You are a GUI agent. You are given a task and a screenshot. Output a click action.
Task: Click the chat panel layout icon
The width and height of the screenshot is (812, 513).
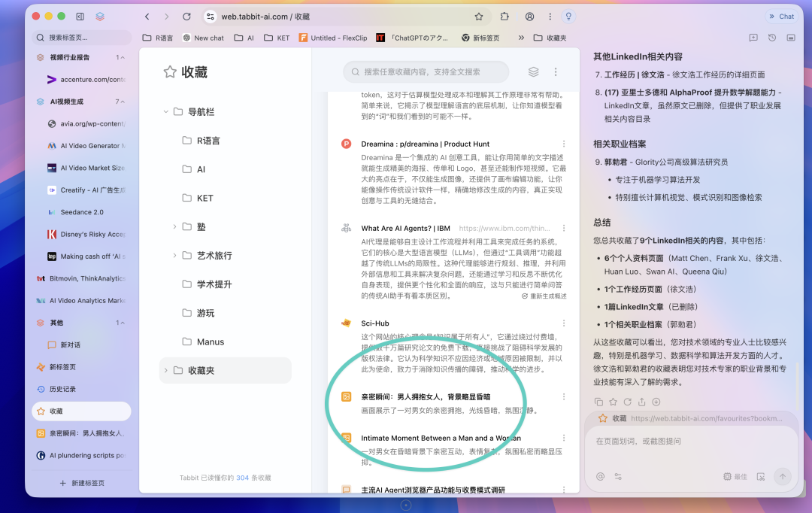click(x=791, y=38)
